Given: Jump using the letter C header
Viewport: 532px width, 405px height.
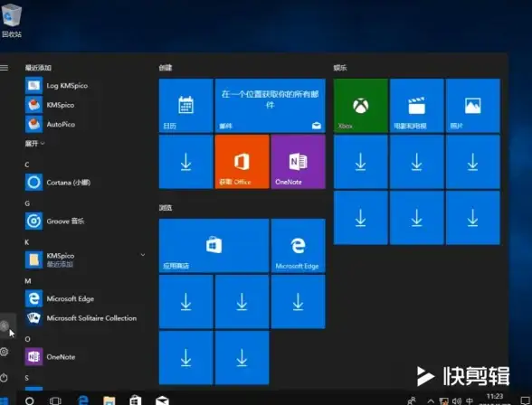Looking at the screenshot, I should pyautogui.click(x=27, y=165).
